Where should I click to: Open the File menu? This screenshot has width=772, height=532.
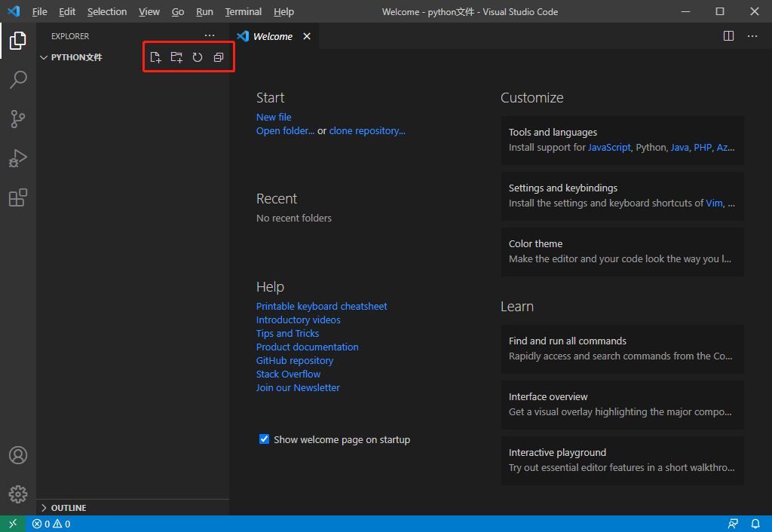[x=40, y=11]
